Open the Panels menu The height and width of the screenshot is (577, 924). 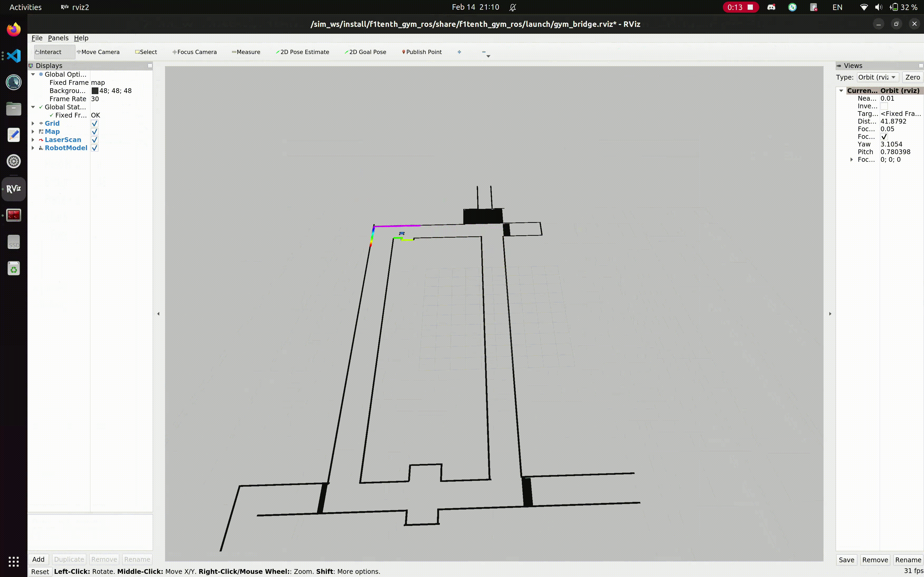(x=58, y=38)
